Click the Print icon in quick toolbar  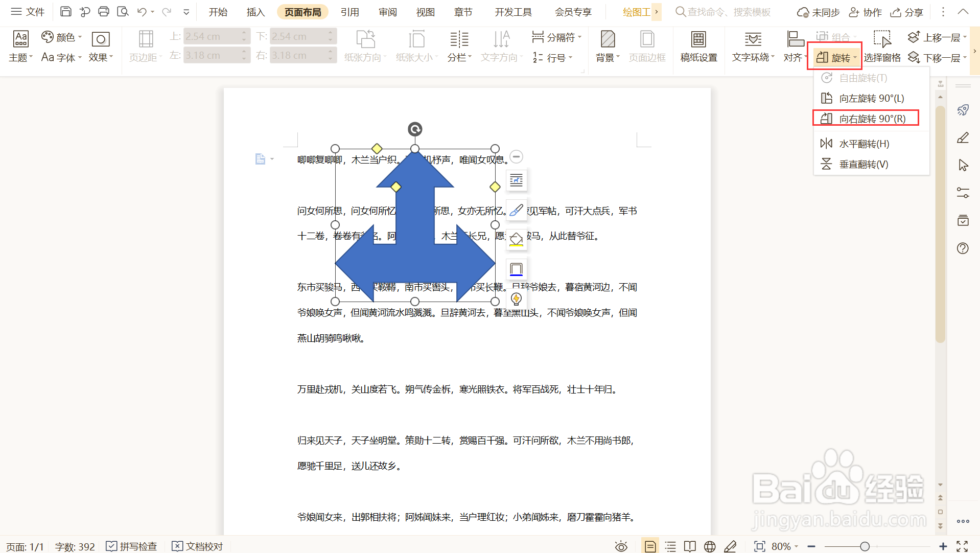click(x=104, y=12)
